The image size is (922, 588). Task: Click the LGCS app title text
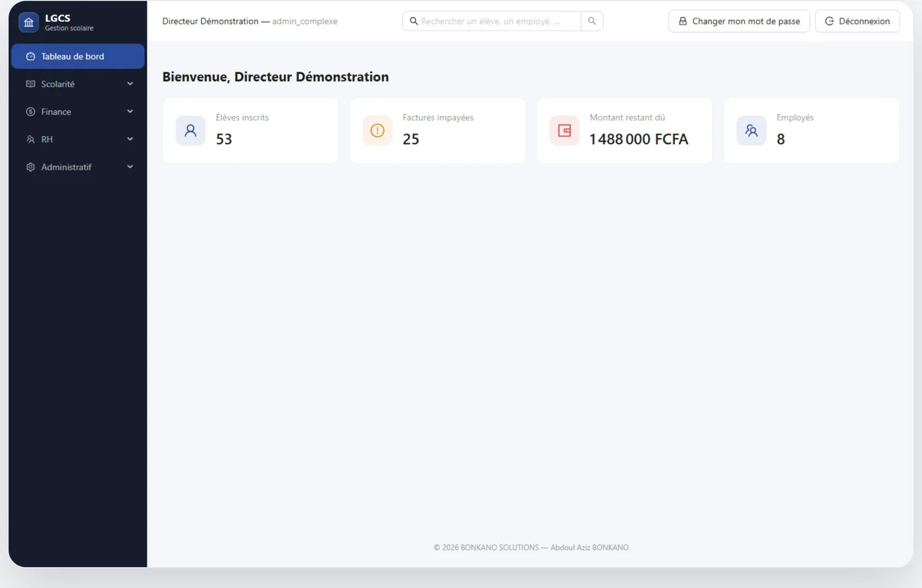pos(57,18)
